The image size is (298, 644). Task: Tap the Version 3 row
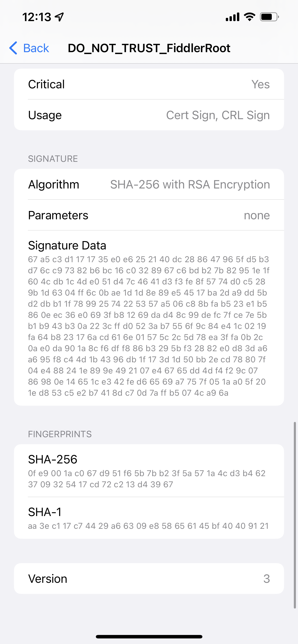click(149, 578)
